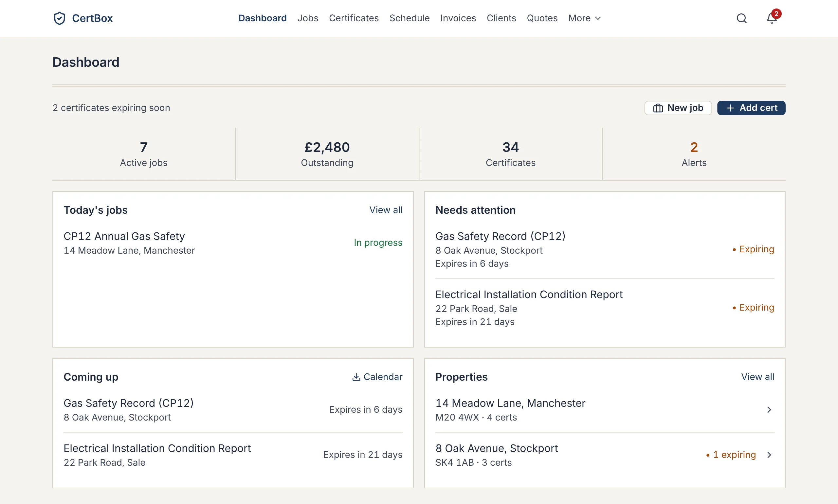Screen dimensions: 838x504
Task: Click the In progress status label
Action: (x=378, y=243)
